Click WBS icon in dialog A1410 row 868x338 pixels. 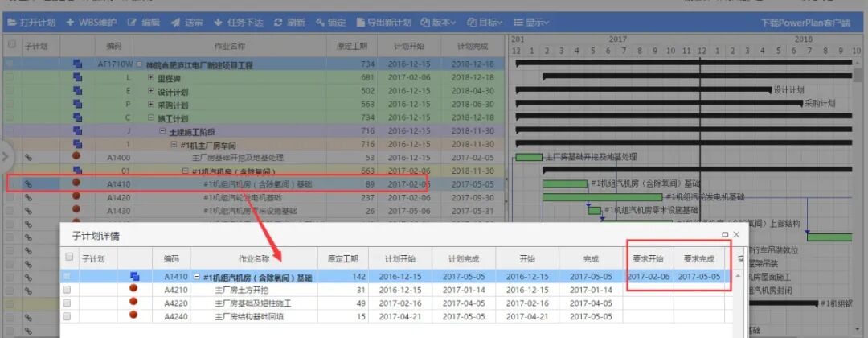[x=134, y=276]
